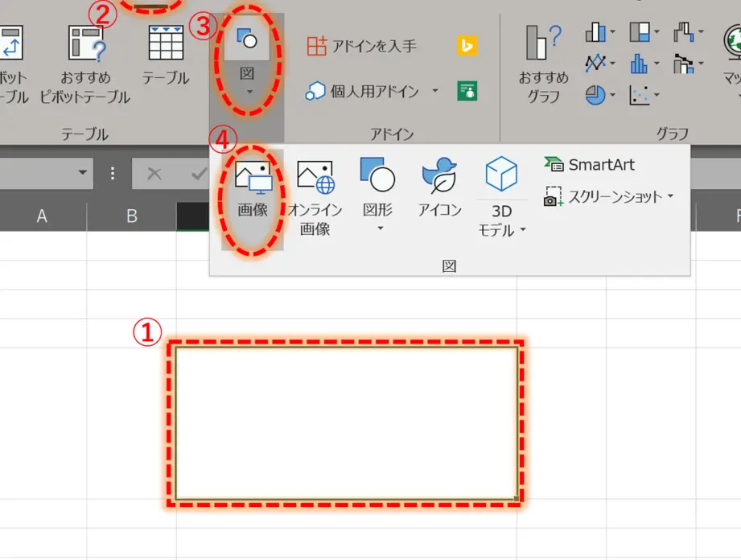Open the Name Box dropdown arrow
Viewport: 741px width, 560px height.
click(x=84, y=173)
